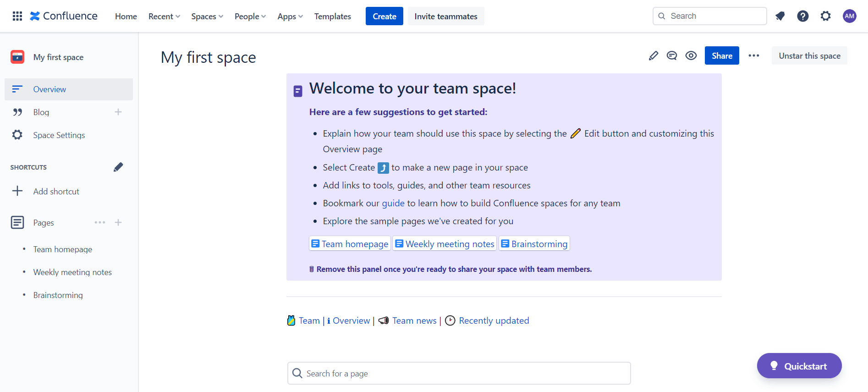Click Invite teammates button

click(446, 16)
